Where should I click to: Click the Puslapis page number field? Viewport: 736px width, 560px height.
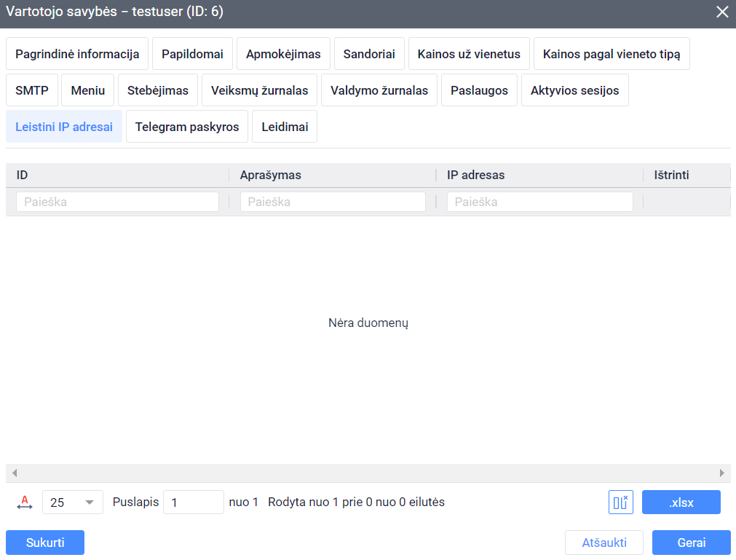pos(193,502)
